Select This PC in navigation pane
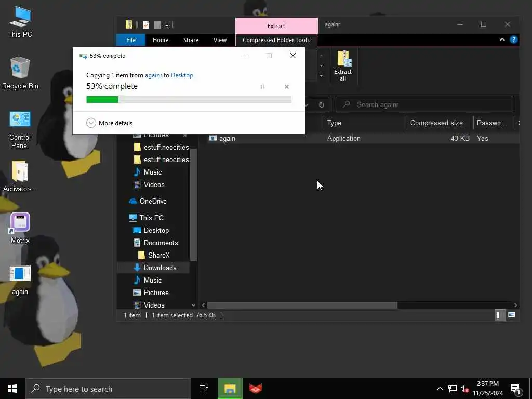The image size is (532, 399). pos(146,218)
